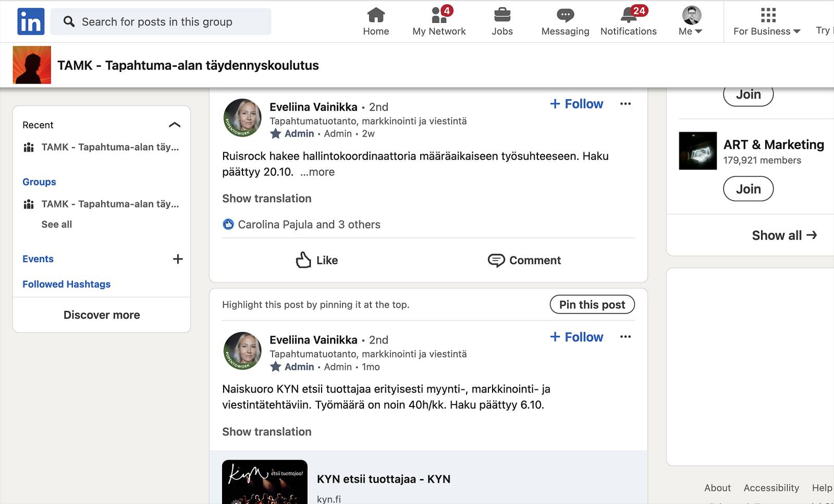Join the ART & Marketing group
Image resolution: width=834 pixels, height=504 pixels.
click(x=748, y=189)
